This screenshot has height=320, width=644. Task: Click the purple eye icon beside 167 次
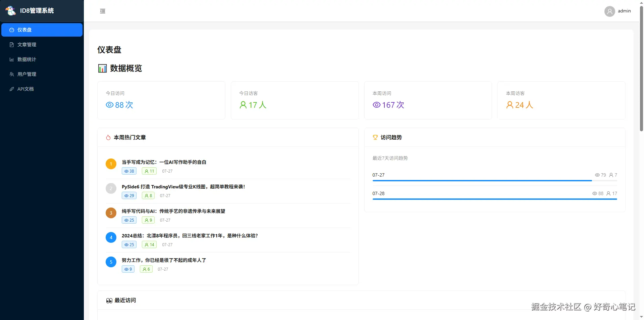pos(376,105)
